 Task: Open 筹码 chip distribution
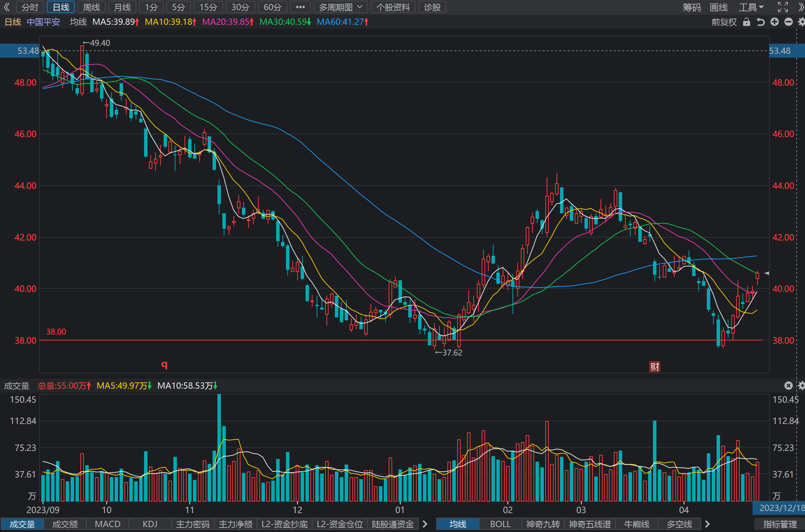coord(692,7)
